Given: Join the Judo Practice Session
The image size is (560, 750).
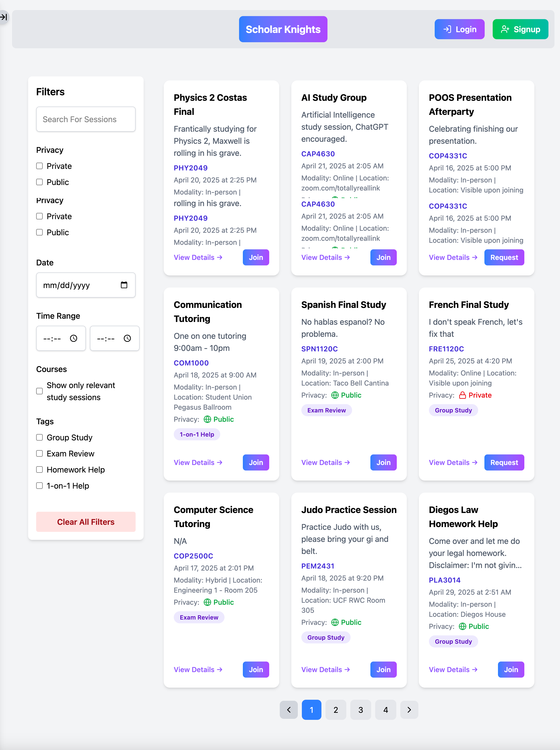Looking at the screenshot, I should (383, 670).
